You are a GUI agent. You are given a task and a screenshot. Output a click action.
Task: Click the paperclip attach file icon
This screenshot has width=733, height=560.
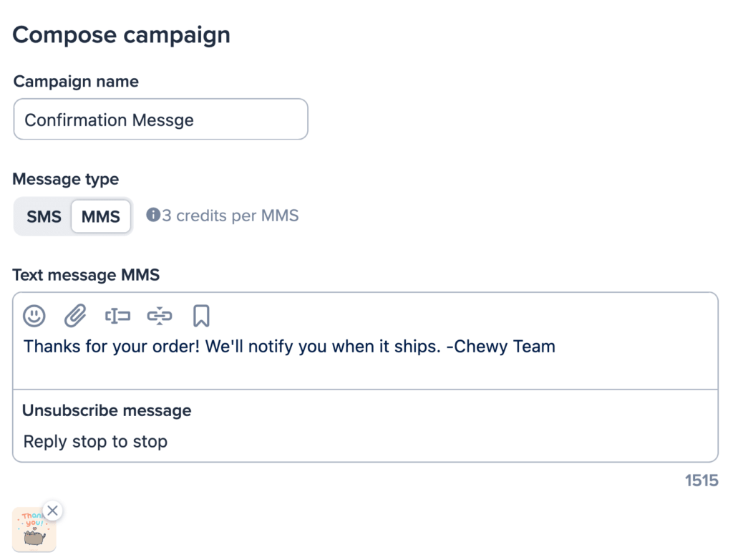(75, 315)
